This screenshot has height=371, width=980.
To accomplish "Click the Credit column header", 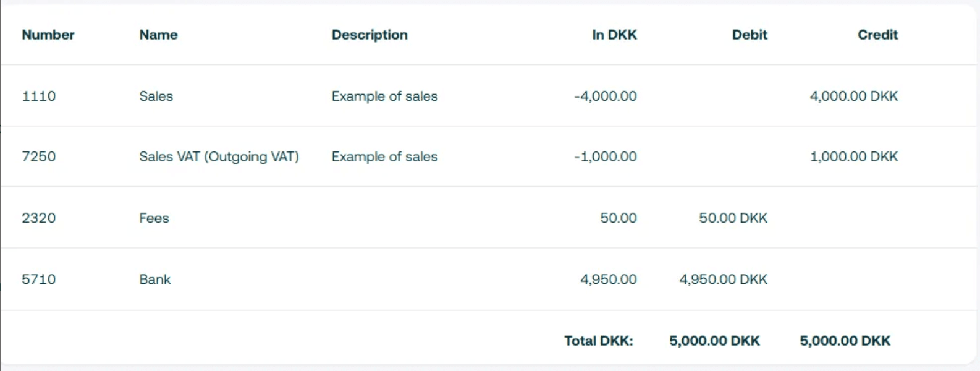I will point(877,35).
